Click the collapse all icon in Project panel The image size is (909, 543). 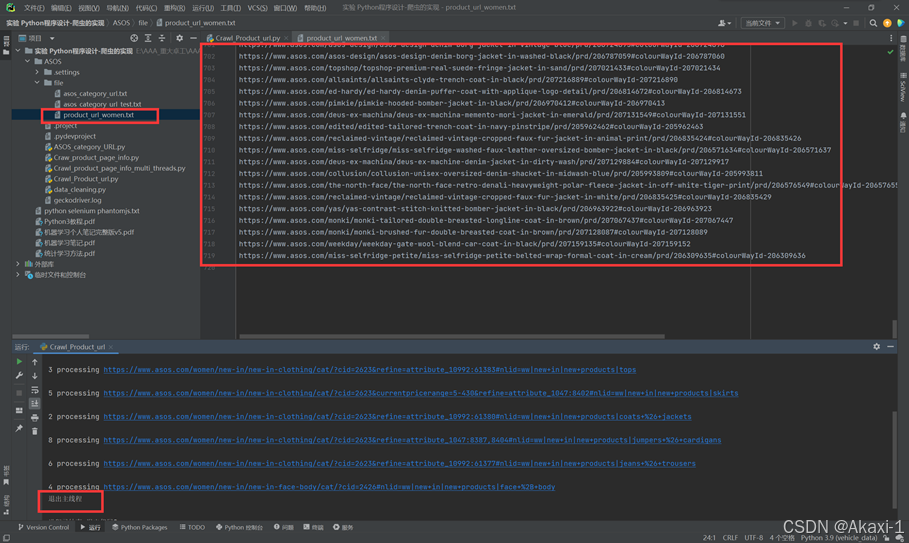[162, 38]
